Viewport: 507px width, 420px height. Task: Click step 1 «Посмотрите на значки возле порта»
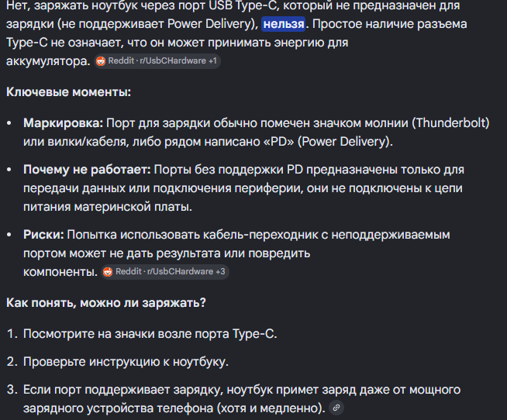click(150, 334)
